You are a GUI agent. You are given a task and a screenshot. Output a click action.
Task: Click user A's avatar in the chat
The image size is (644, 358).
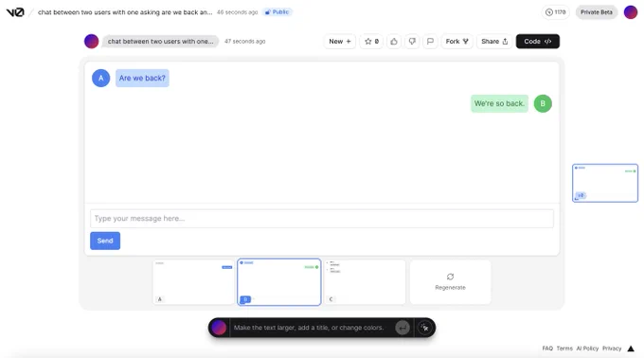pyautogui.click(x=100, y=78)
